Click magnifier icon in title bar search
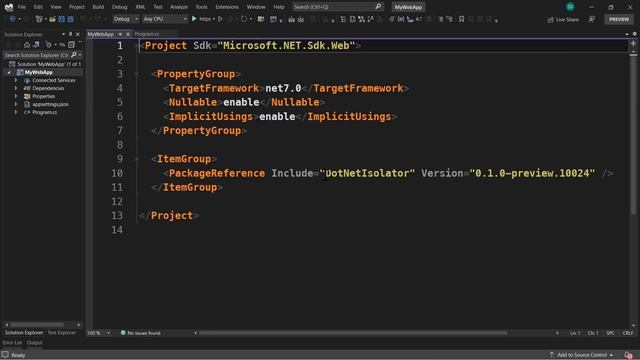Screen dimensions: 640x360 (x=378, y=7)
